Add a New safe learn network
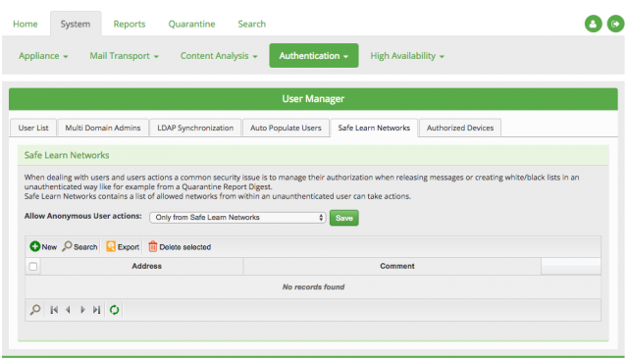Image resolution: width=628 pixels, height=364 pixels. [x=43, y=246]
